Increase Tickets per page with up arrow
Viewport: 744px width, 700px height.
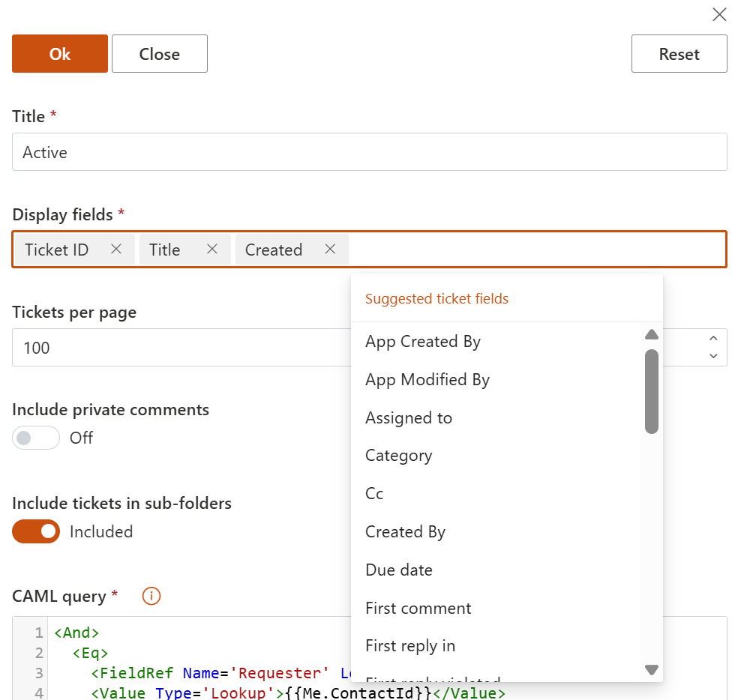[713, 338]
